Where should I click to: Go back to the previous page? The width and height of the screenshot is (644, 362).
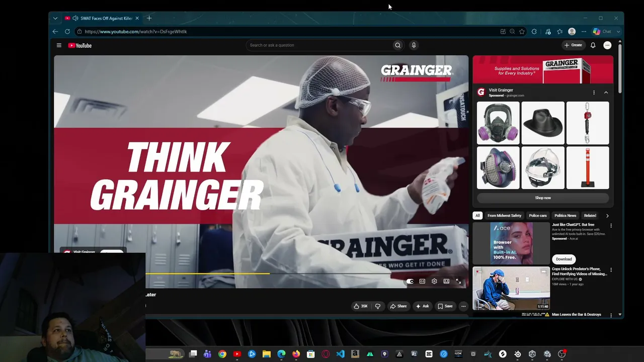(55, 31)
